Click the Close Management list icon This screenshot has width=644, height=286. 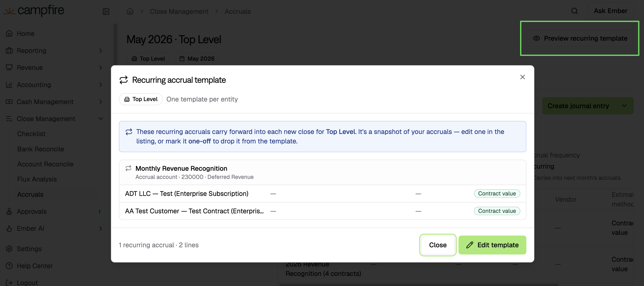click(9, 119)
